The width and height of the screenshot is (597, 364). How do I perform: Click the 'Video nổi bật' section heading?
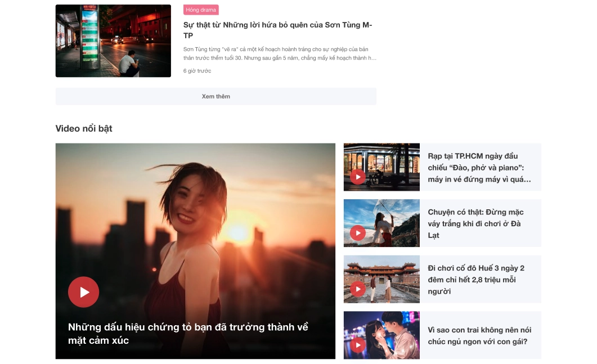84,128
